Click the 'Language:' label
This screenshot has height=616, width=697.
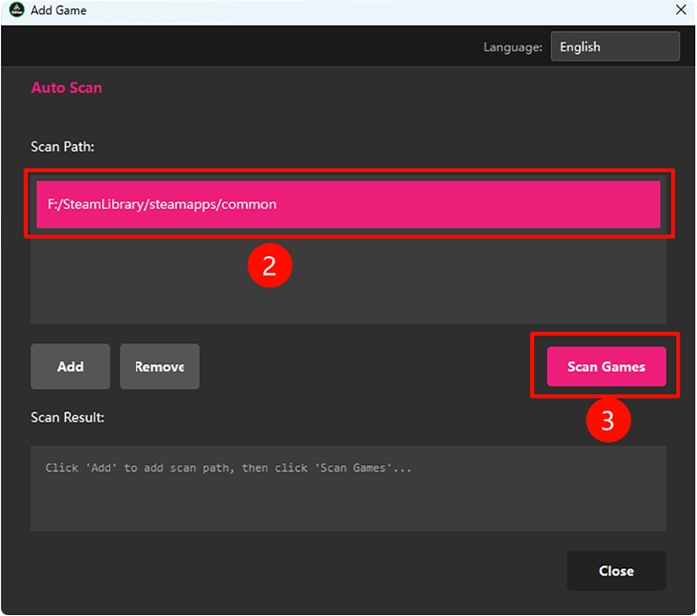click(x=512, y=47)
